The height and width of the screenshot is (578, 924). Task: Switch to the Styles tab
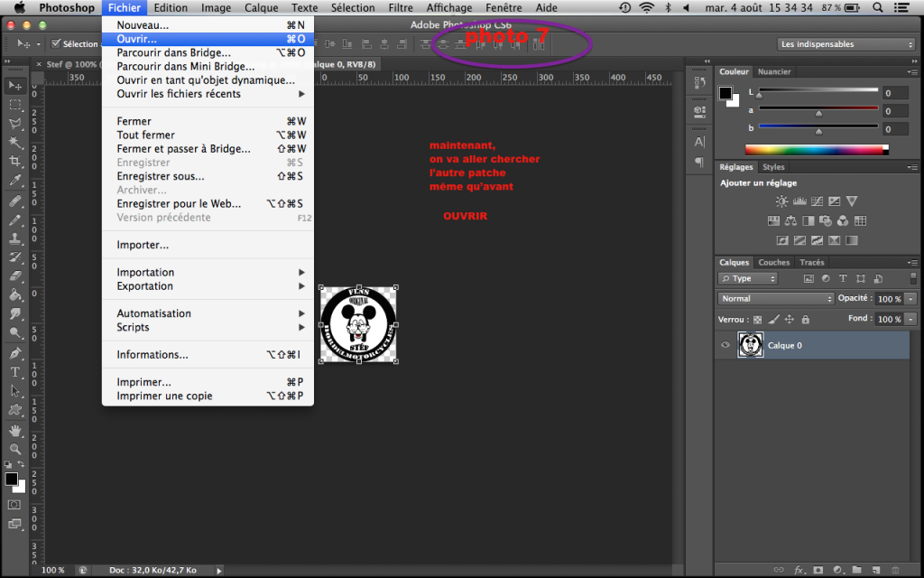[x=773, y=167]
